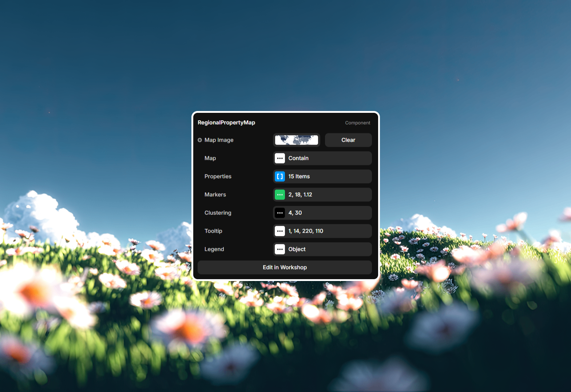571x392 pixels.
Task: Click the Component label in panel header
Action: point(357,123)
